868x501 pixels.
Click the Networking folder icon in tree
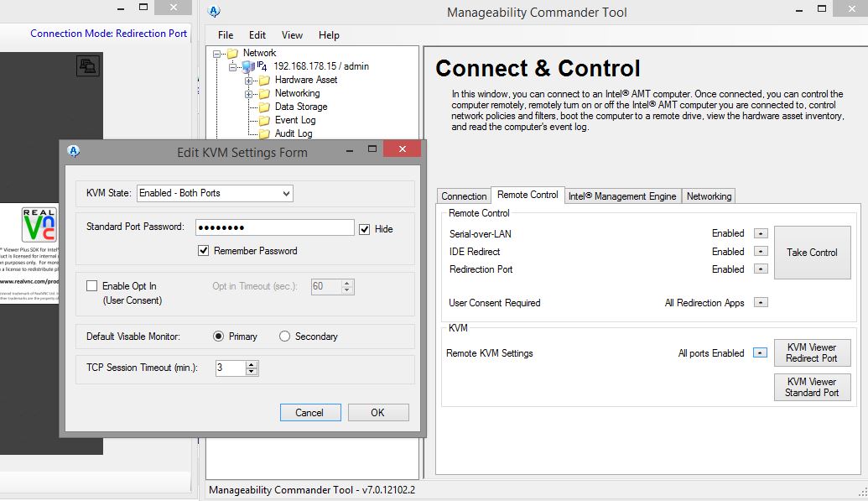pos(265,94)
